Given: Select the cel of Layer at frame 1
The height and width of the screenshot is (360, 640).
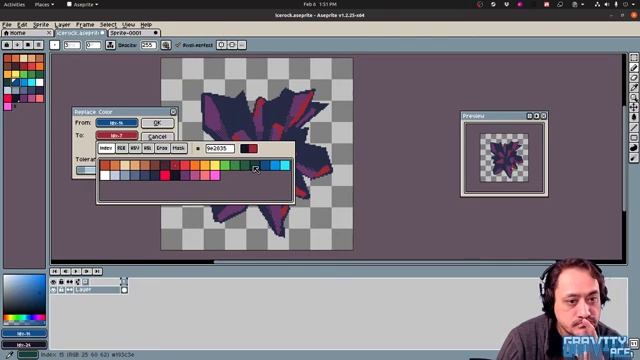Looking at the screenshot, I should click(124, 290).
